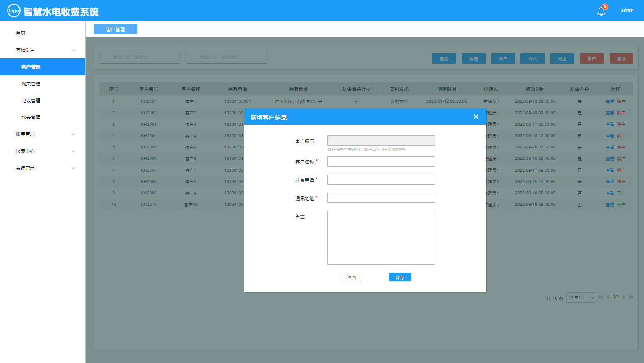Close the 新增客户信息 dialog
The height and width of the screenshot is (363, 644).
(x=476, y=117)
